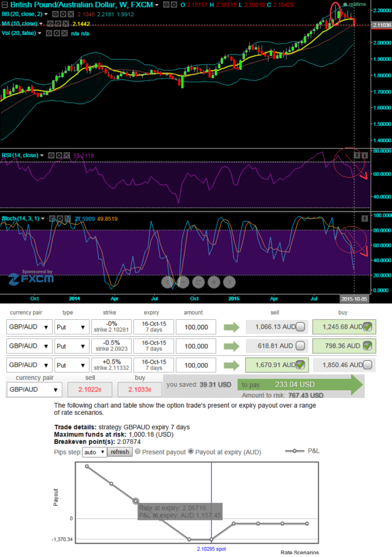Select the Payout at expiry (AUD) radio button

tap(191, 452)
